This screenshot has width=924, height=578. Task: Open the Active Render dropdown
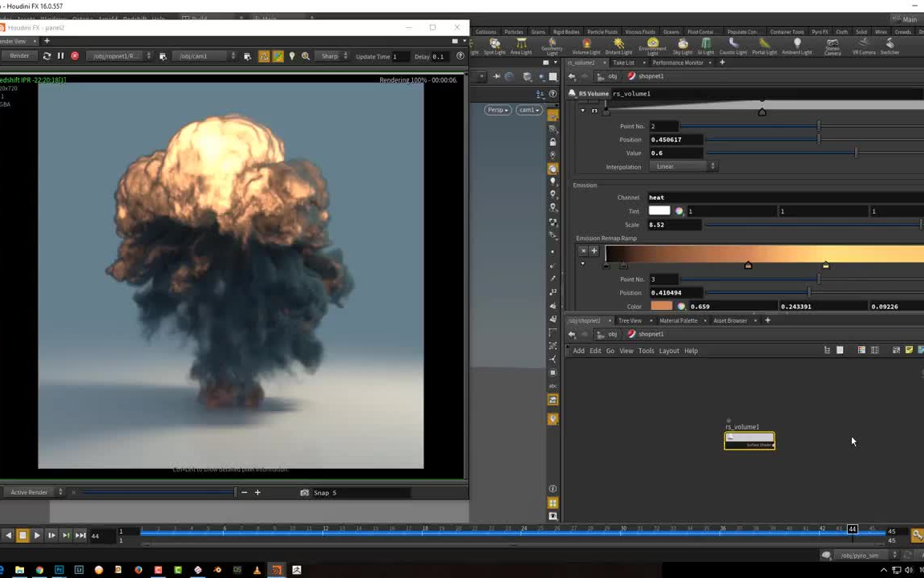[34, 492]
